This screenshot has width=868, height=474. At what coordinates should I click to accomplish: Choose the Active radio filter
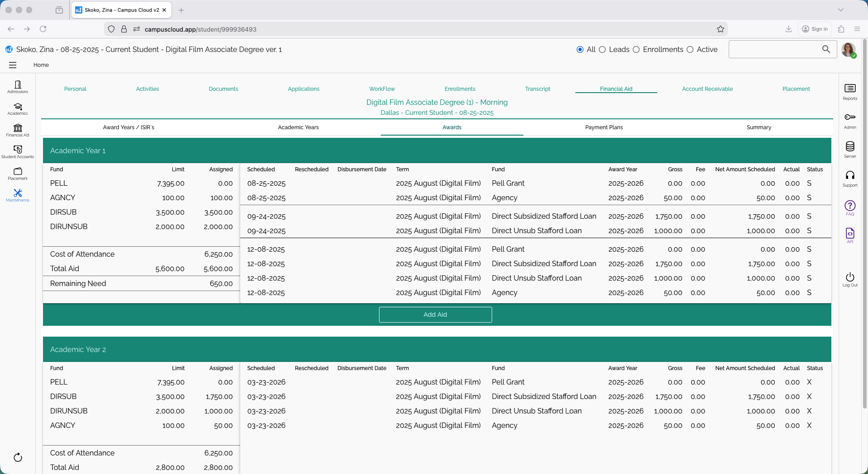coord(690,50)
